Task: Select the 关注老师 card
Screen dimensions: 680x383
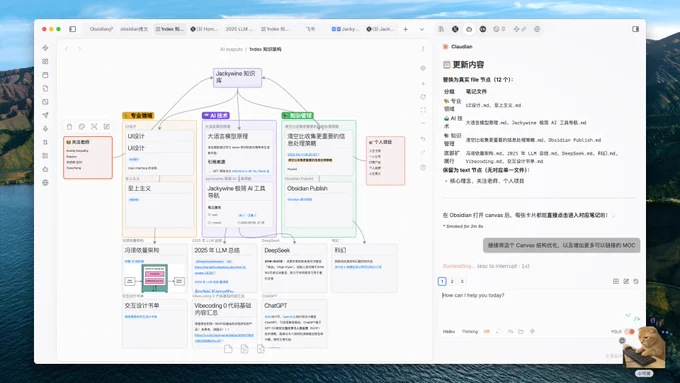Action: pos(88,157)
